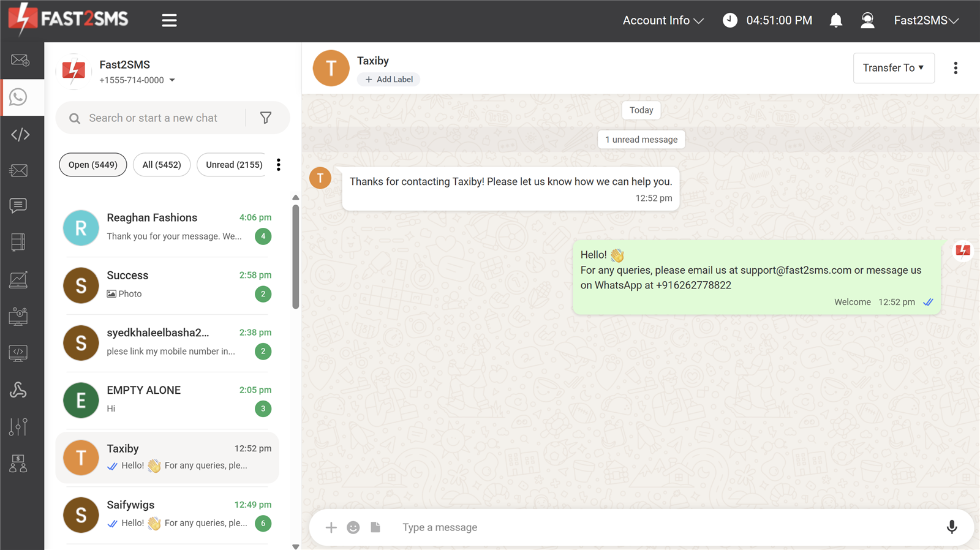Viewport: 980px width, 550px height.
Task: Open the settings sliders icon in the sidebar
Action: click(18, 426)
